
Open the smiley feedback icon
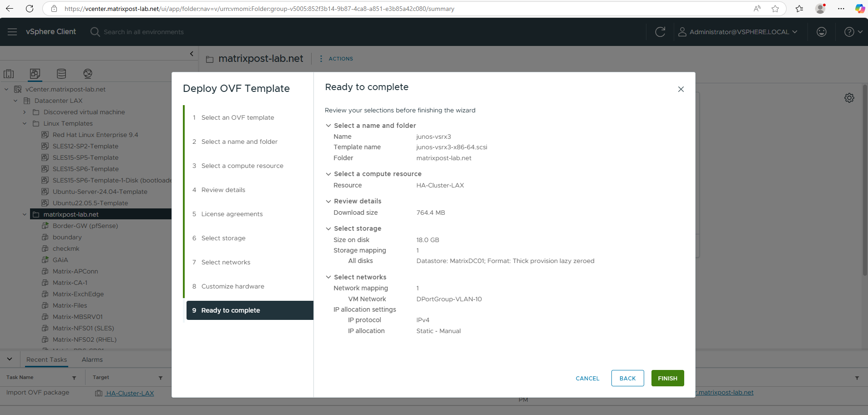pyautogui.click(x=822, y=32)
